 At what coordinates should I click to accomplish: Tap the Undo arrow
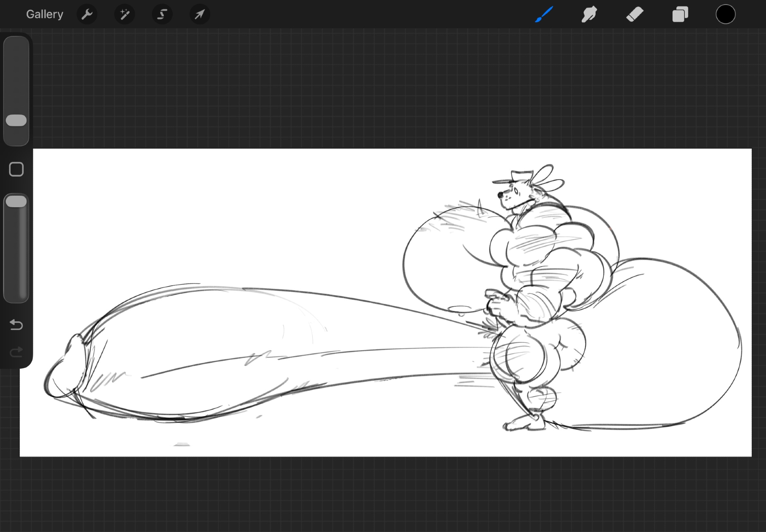point(16,325)
